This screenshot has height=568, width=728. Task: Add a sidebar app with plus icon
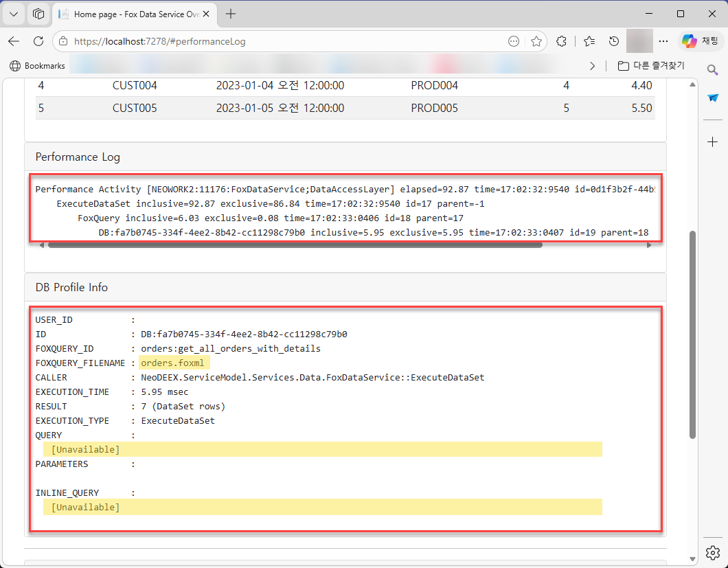[713, 142]
